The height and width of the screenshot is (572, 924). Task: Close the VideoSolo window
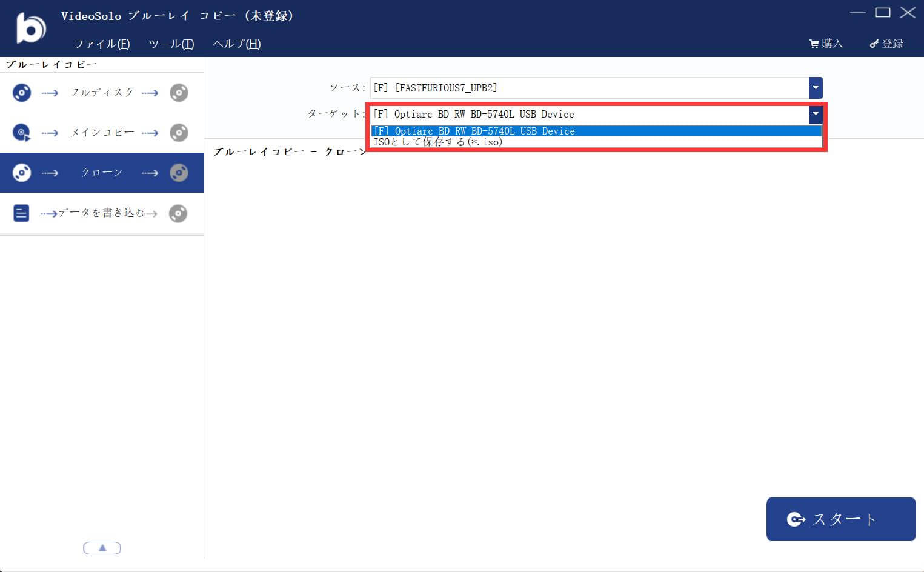point(908,12)
